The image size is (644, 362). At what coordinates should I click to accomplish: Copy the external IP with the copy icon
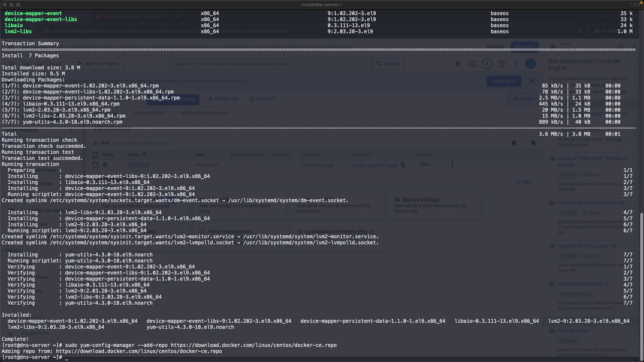pyautogui.click(x=403, y=165)
